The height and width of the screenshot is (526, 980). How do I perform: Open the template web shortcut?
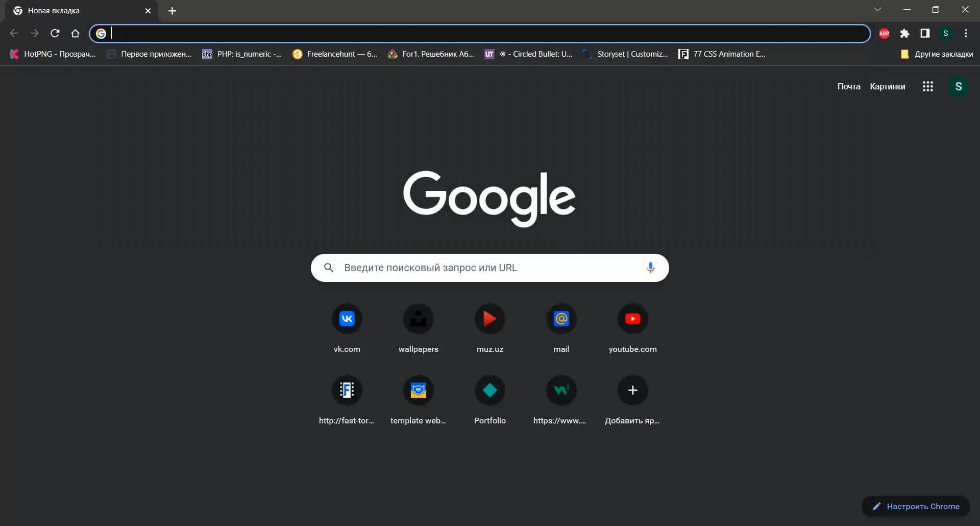(x=419, y=400)
